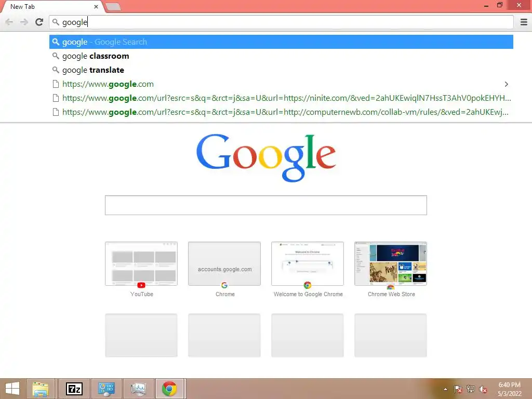Image resolution: width=532 pixels, height=399 pixels.
Task: Open 7-Zip from the taskbar
Action: [74, 389]
